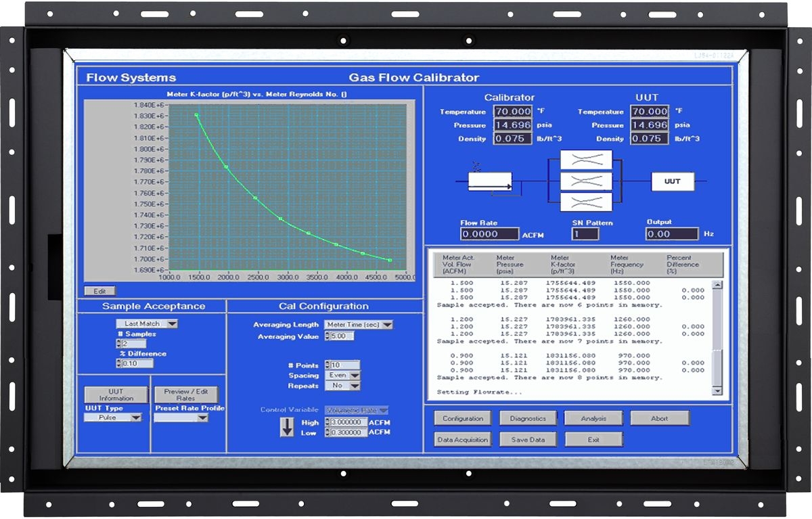Click the High field showing 3.000000
Viewport: 812px width, 519px height.
349,422
